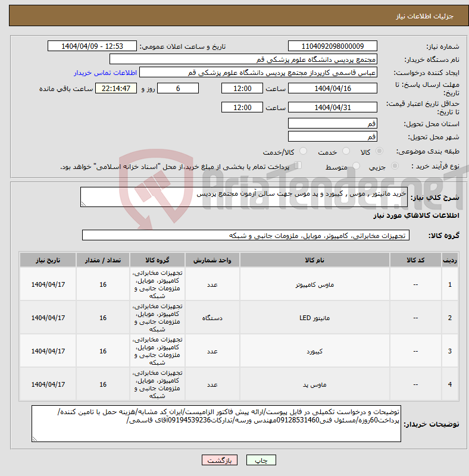Image resolution: width=469 pixels, height=476 pixels.
Task: Click the دستگاه unit cell
Action: 212,318
